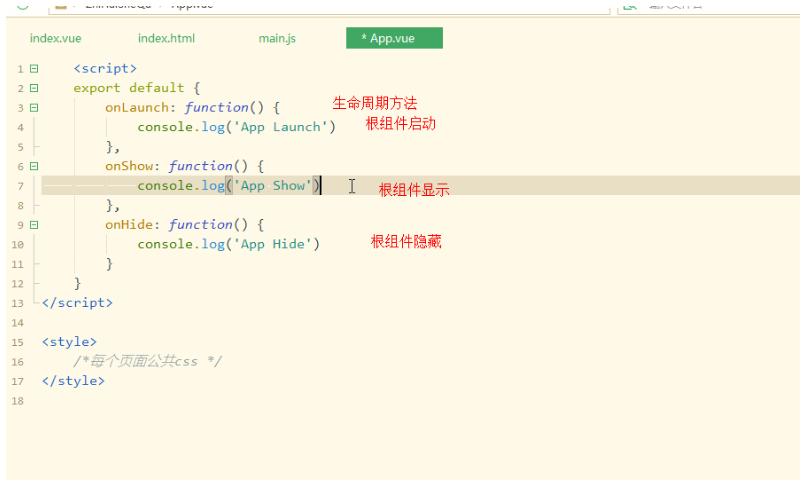Fold the onShow function on line 6
Image resolution: width=807 pixels, height=482 pixels.
coord(34,166)
